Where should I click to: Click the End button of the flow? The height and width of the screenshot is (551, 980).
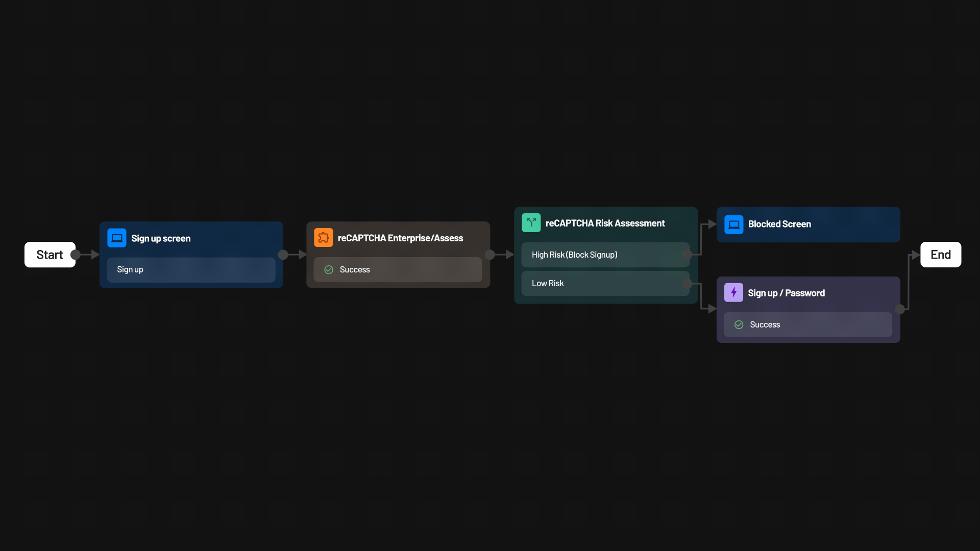(941, 255)
